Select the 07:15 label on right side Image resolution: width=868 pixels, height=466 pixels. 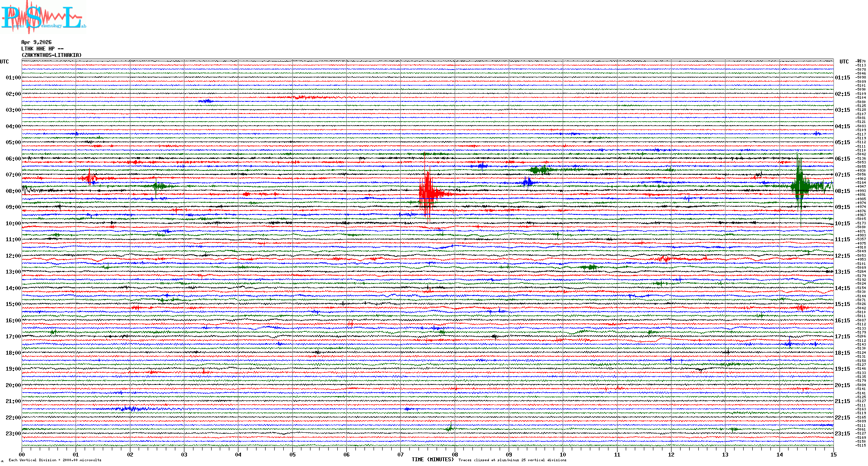[x=842, y=175]
